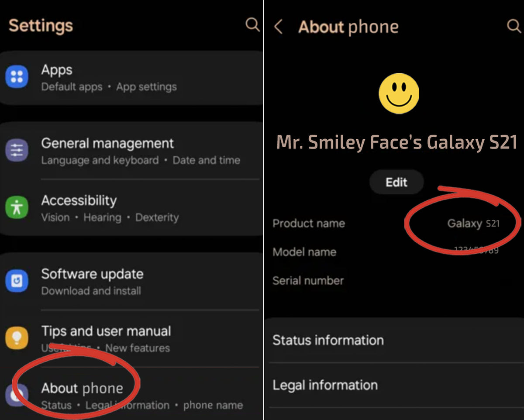Open Software update entry
Image resolution: width=524 pixels, height=420 pixels.
click(131, 282)
